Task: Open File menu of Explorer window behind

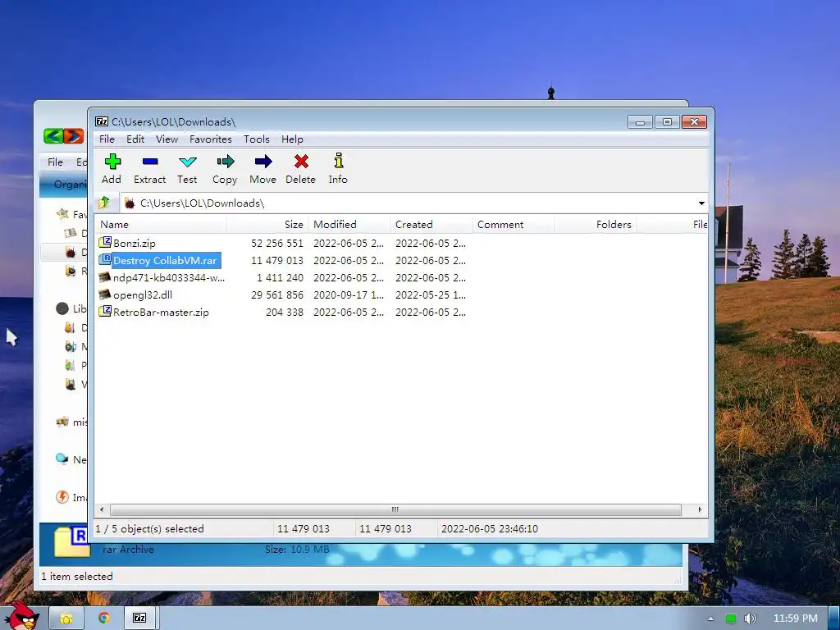Action: tap(55, 162)
